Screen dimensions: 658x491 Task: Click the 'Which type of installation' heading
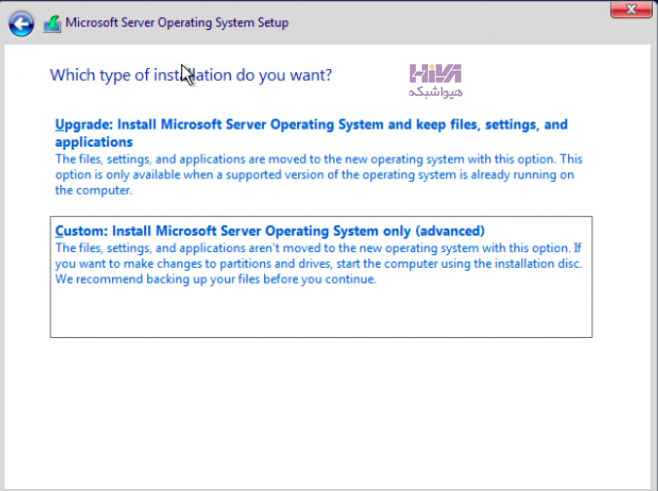[191, 75]
